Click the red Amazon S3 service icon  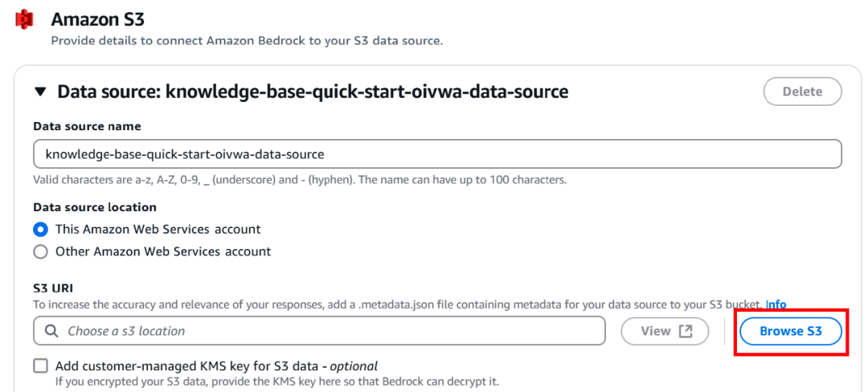24,18
